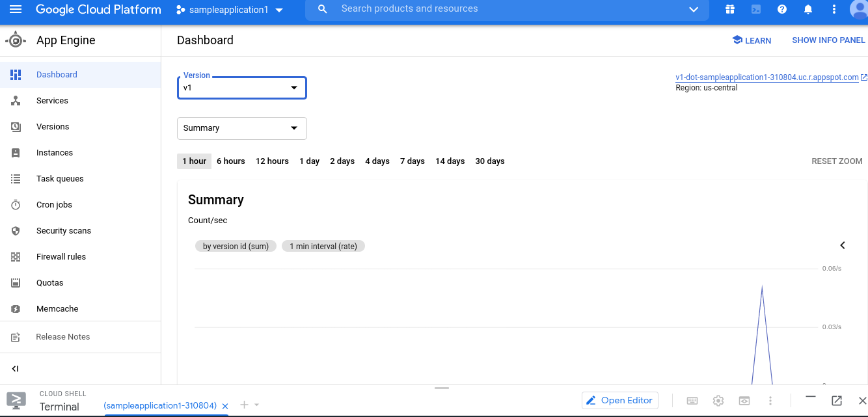This screenshot has height=417, width=868.
Task: Select the 7 days time range
Action: 413,161
